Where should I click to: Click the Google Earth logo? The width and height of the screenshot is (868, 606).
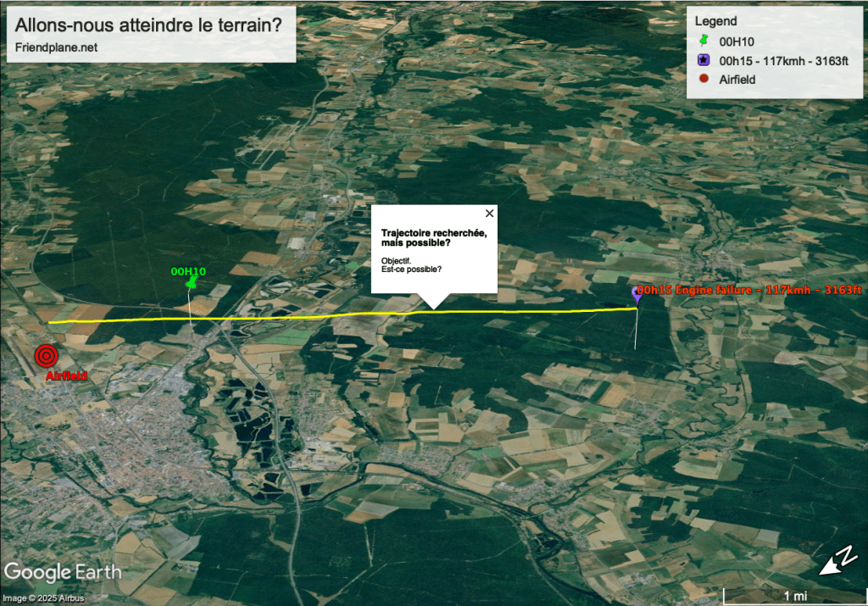click(x=64, y=572)
